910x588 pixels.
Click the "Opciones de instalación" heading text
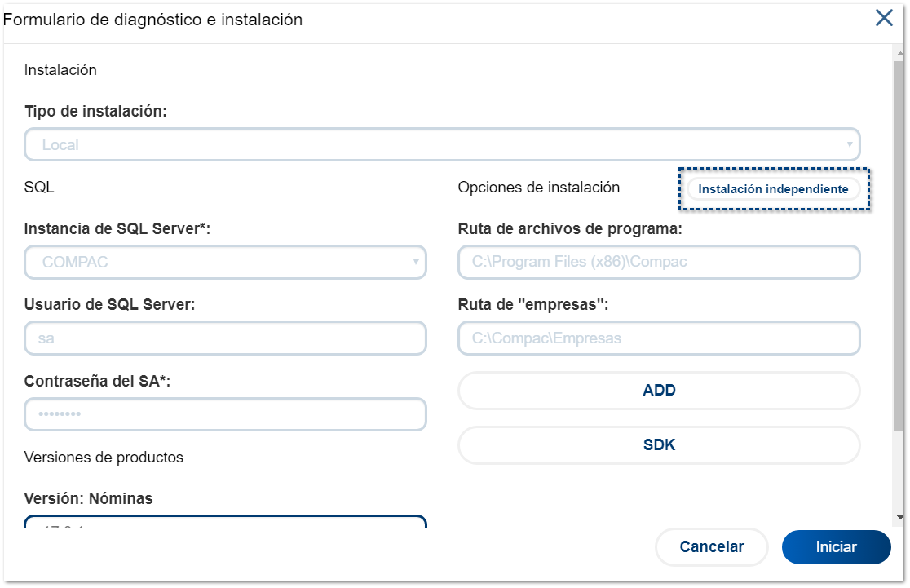tap(539, 188)
